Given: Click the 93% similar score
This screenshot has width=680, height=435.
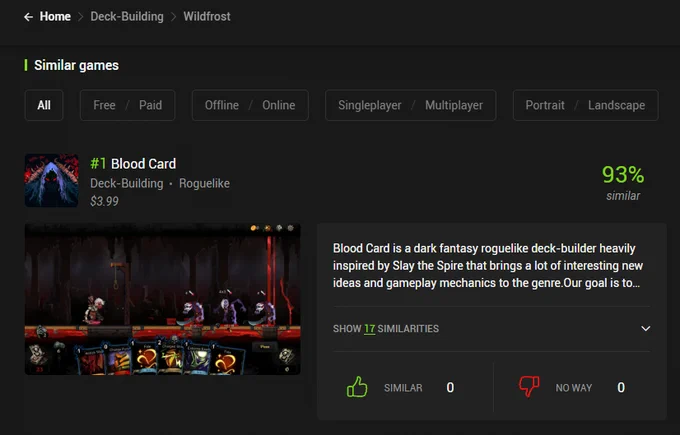Looking at the screenshot, I should [623, 183].
